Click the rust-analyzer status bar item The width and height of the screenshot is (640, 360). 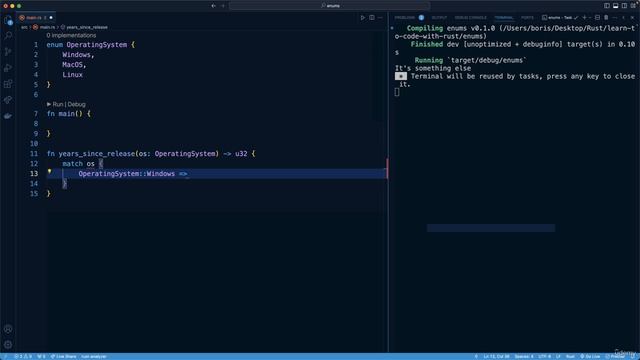tap(94, 356)
